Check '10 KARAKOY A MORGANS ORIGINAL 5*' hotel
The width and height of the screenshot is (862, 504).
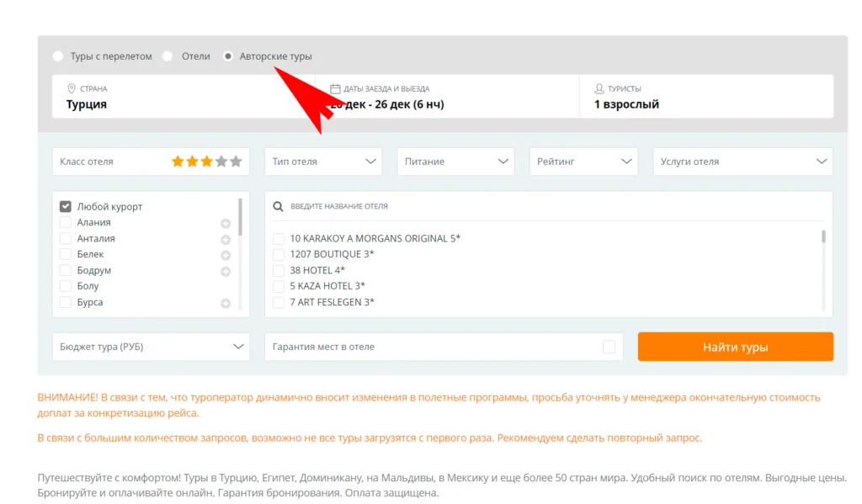pyautogui.click(x=279, y=238)
